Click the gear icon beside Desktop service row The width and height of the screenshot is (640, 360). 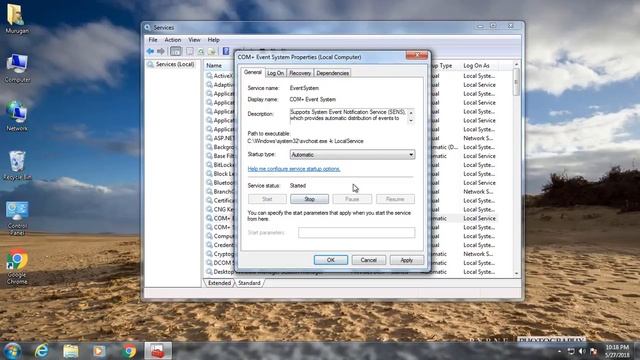point(209,271)
